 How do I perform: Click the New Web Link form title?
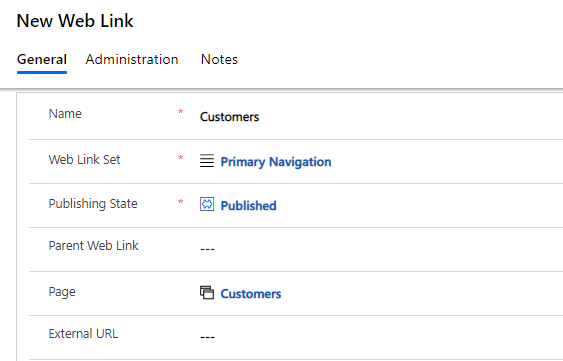[x=75, y=21]
